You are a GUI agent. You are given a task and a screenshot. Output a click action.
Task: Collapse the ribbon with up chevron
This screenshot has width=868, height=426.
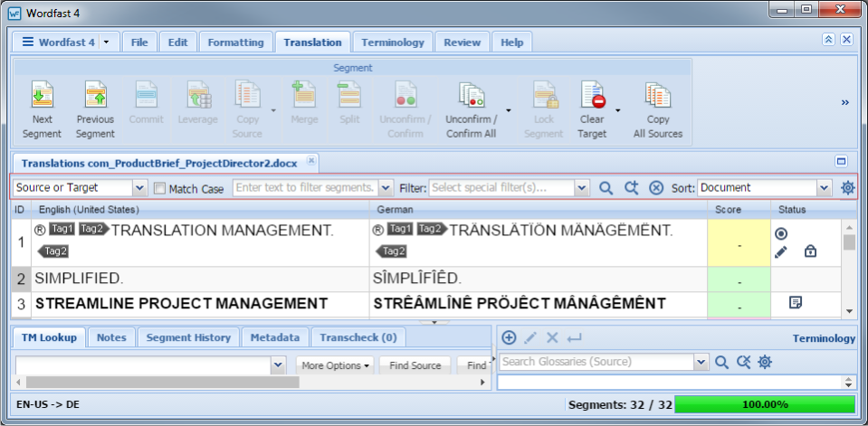(x=829, y=39)
